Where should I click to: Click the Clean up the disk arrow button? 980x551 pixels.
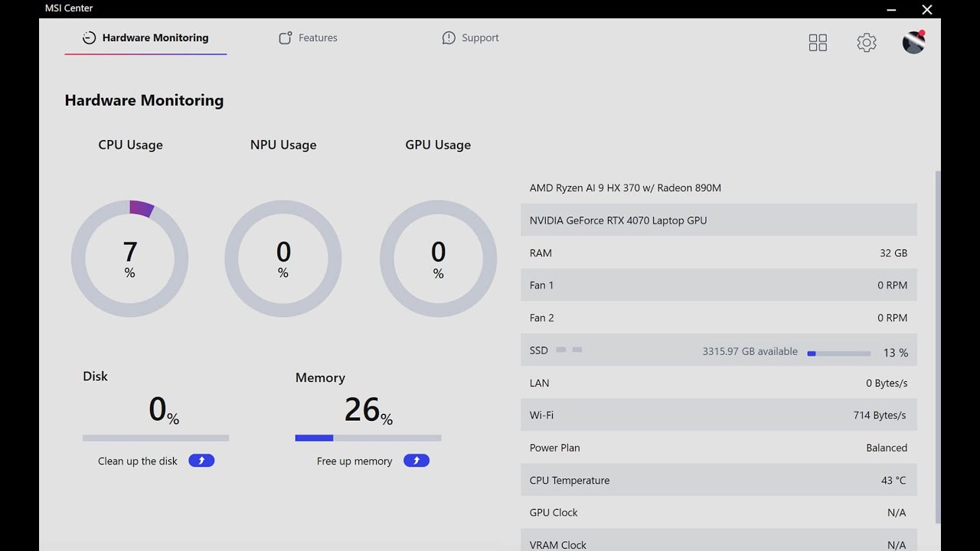tap(201, 461)
